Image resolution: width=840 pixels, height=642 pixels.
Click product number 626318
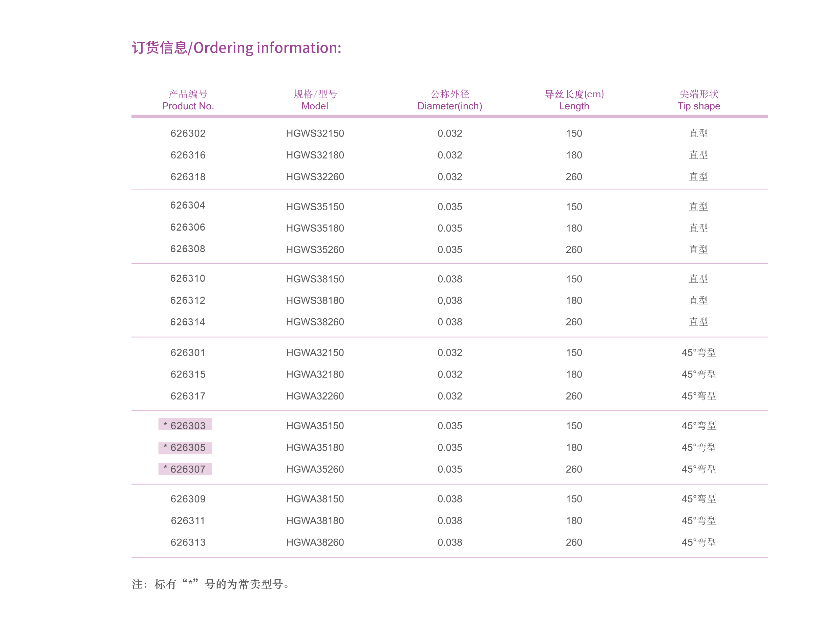point(188,177)
